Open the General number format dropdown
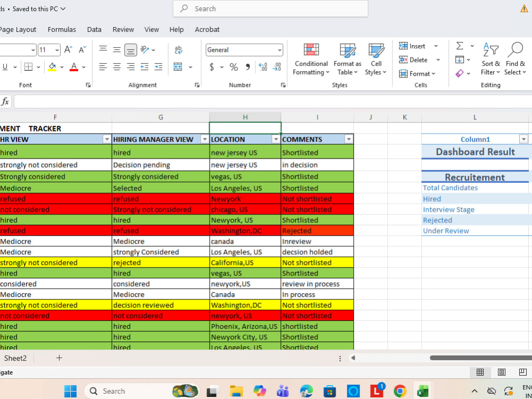Viewport: 532px width, 399px height. (280, 50)
